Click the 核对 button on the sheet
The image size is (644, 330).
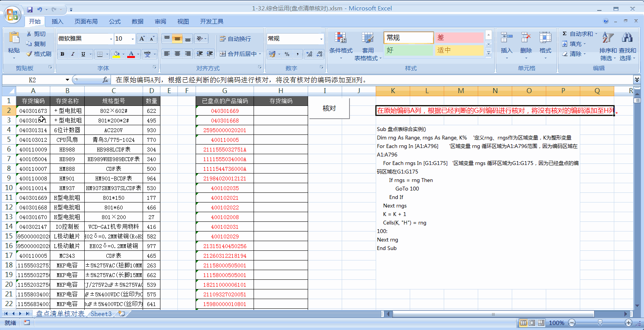(329, 109)
